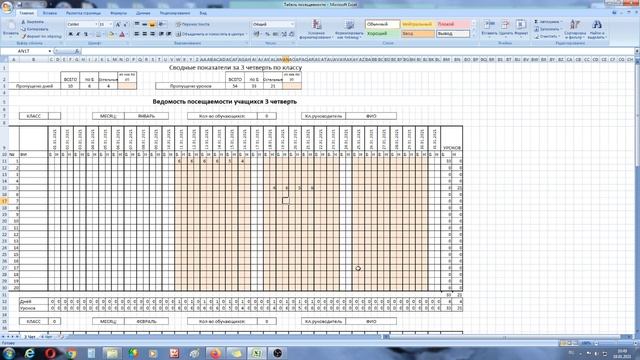
Task: Increase font size with the large A icon
Action: (118, 24)
